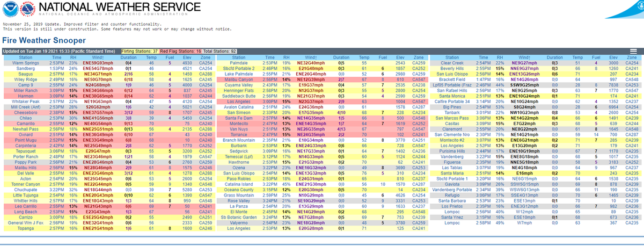Click the National Weather Service emblem
Image resolution: width=644 pixels, height=246 pixels.
[27, 8]
